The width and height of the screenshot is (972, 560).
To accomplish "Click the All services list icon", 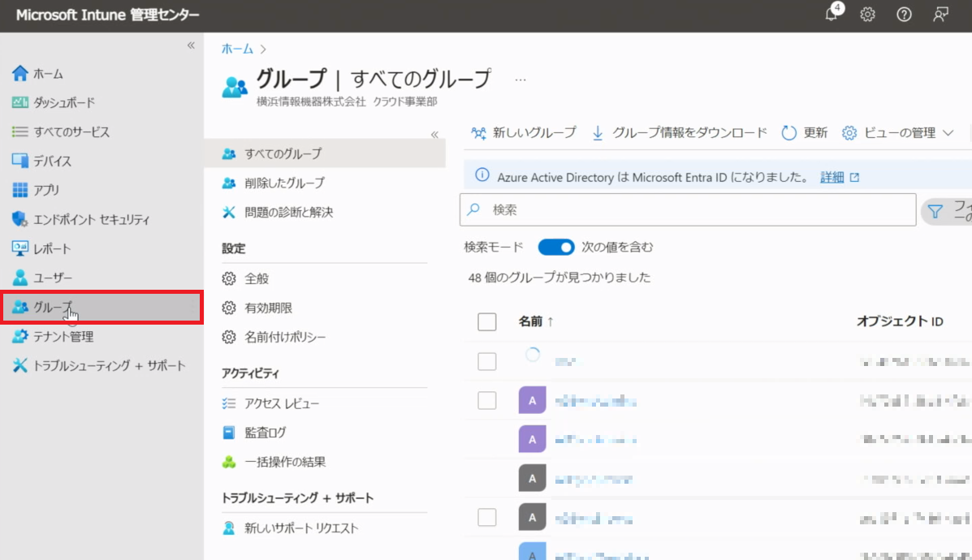I will pos(19,131).
